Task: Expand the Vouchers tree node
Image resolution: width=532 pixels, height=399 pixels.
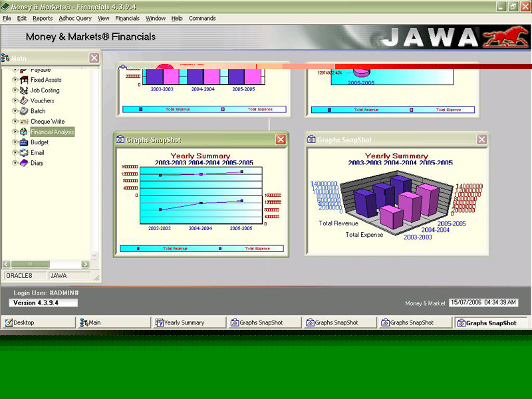Action: click(15, 101)
